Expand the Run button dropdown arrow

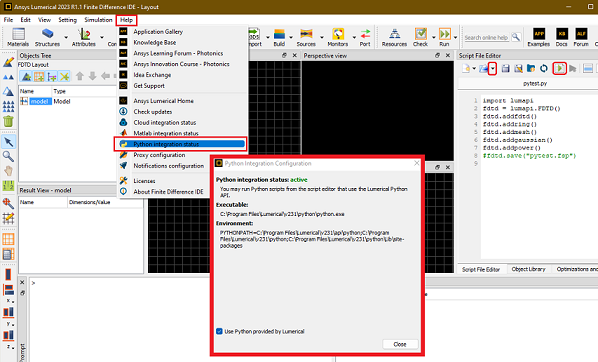455,37
